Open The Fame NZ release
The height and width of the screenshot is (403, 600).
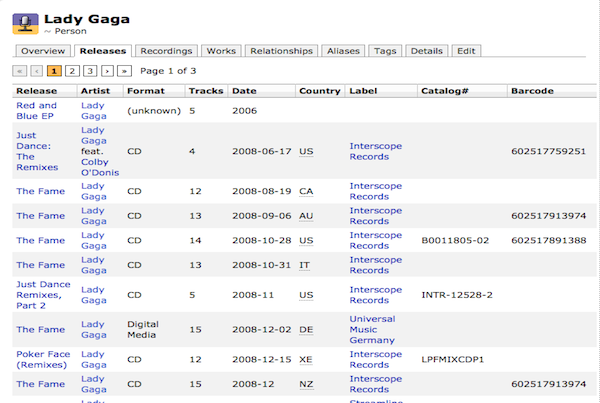point(41,384)
